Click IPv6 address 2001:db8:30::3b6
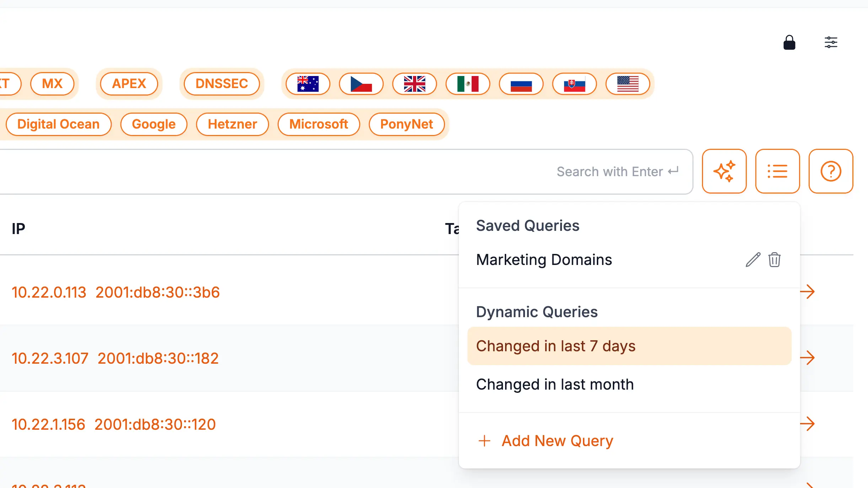This screenshot has width=868, height=488. (157, 292)
